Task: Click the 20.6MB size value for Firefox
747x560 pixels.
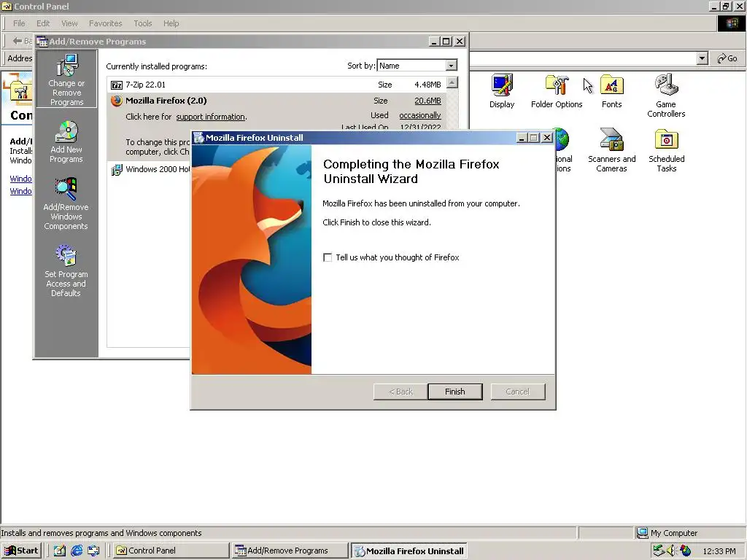Action: [427, 101]
